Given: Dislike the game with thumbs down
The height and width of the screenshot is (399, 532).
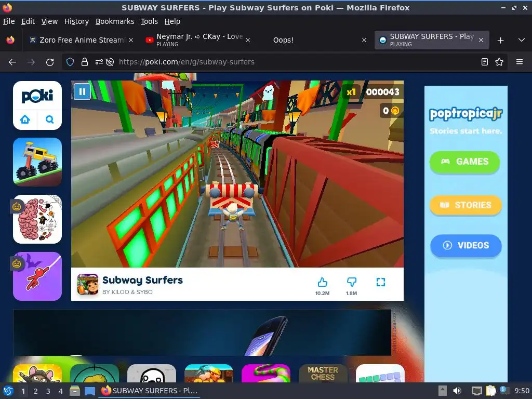Looking at the screenshot, I should 352,282.
